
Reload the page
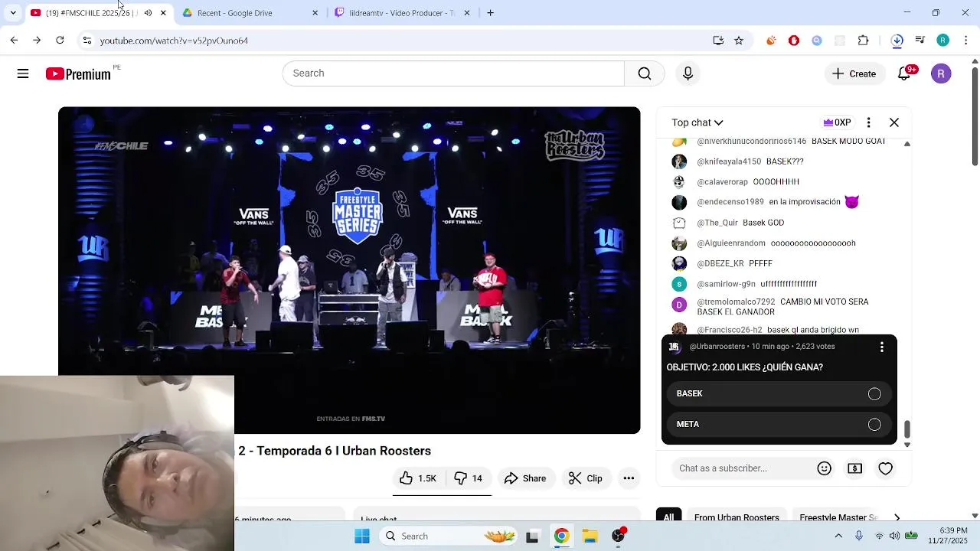(60, 41)
